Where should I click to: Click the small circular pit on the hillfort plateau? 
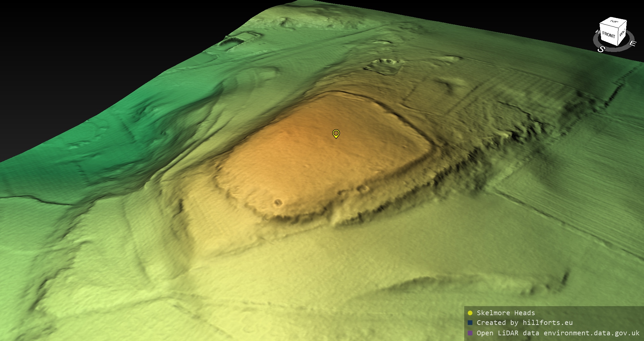[x=278, y=202]
